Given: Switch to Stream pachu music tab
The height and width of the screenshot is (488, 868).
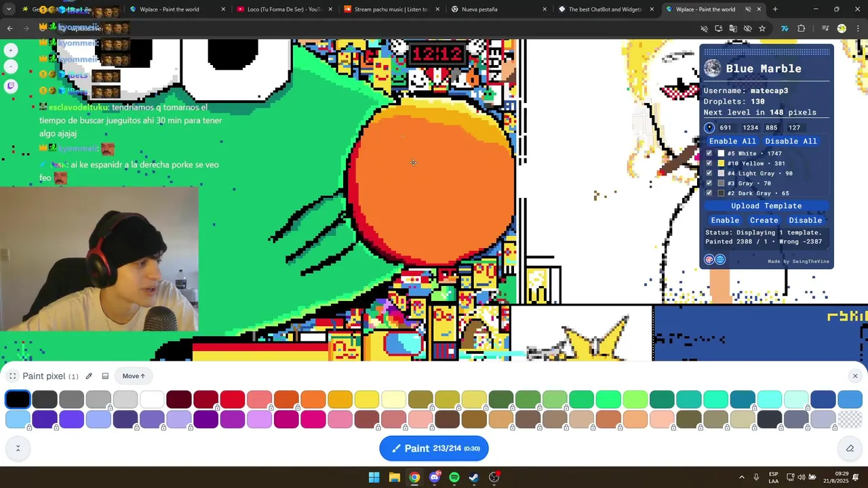Looking at the screenshot, I should coord(391,9).
